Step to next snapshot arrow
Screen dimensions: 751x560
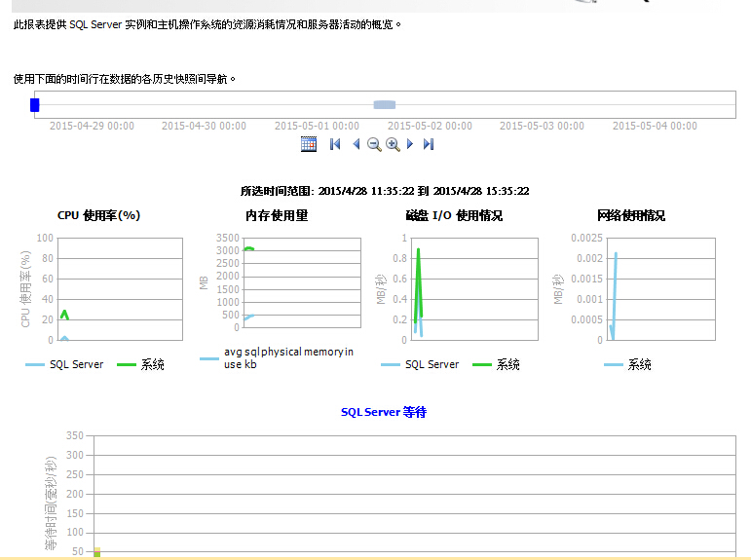coord(410,144)
